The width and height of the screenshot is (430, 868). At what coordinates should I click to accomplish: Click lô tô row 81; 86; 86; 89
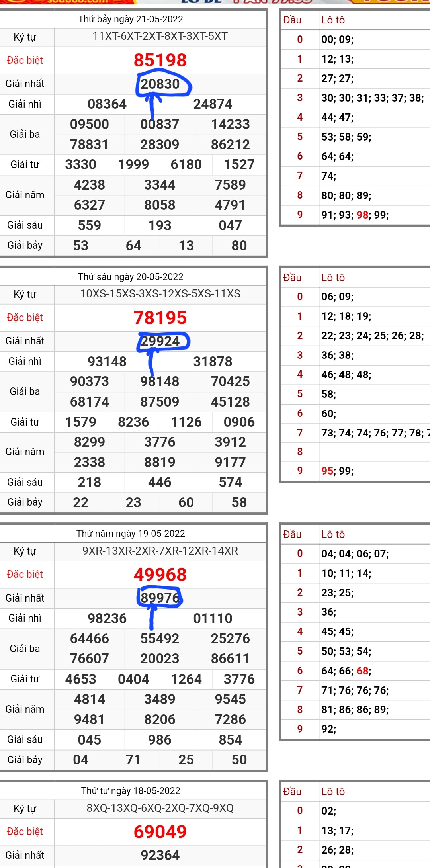coord(355,710)
